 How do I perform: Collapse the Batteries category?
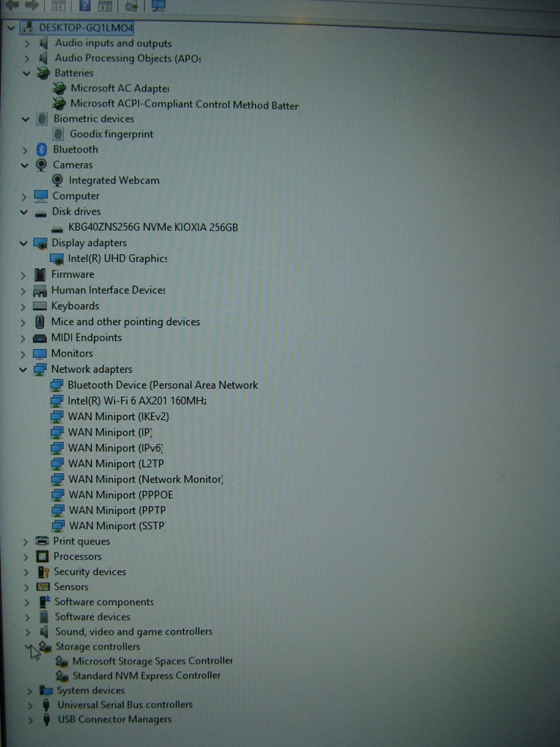26,73
